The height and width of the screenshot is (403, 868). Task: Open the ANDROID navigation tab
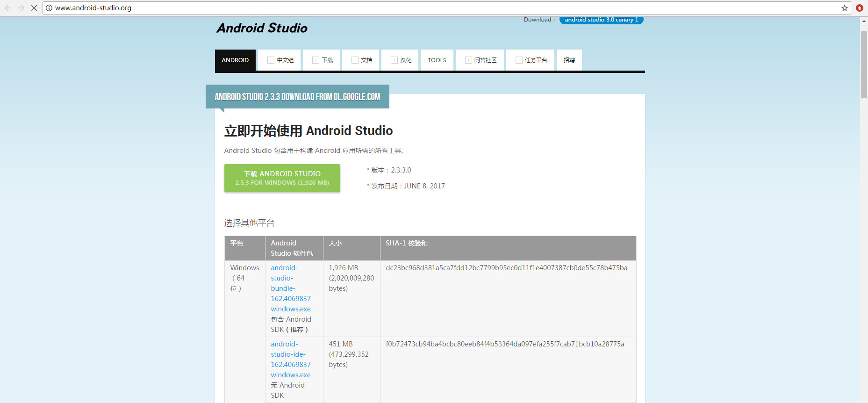tap(235, 60)
